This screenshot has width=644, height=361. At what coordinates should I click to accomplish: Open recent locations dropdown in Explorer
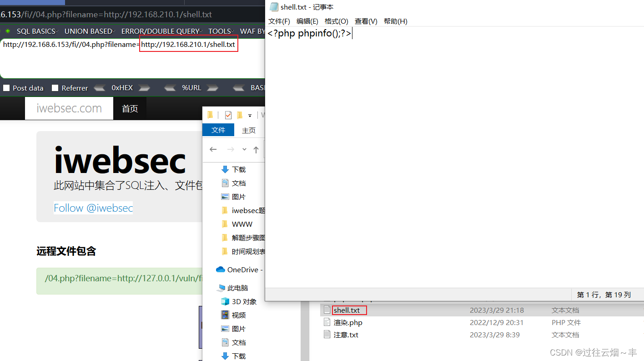[x=244, y=149]
